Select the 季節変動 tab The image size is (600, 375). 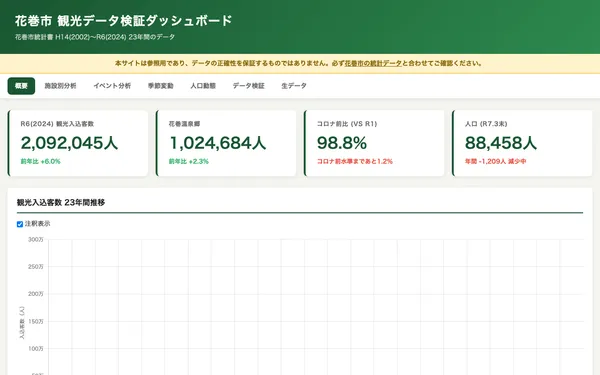[x=161, y=86]
